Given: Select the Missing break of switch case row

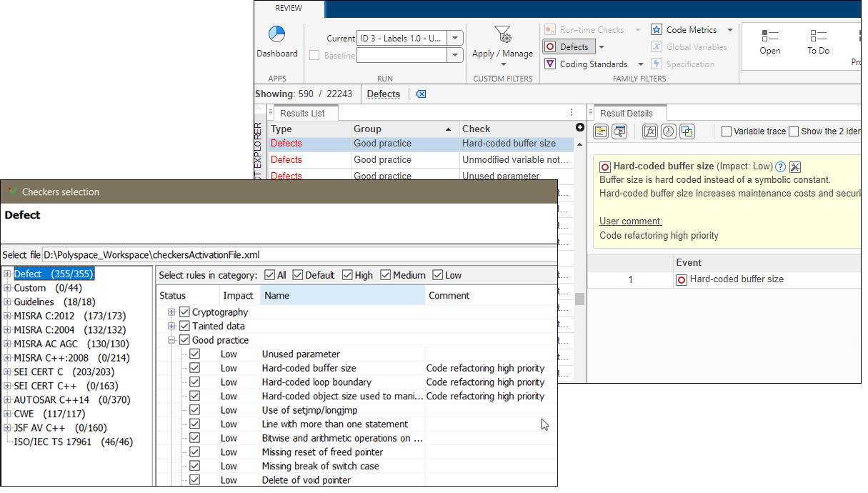Looking at the screenshot, I should pos(355,466).
